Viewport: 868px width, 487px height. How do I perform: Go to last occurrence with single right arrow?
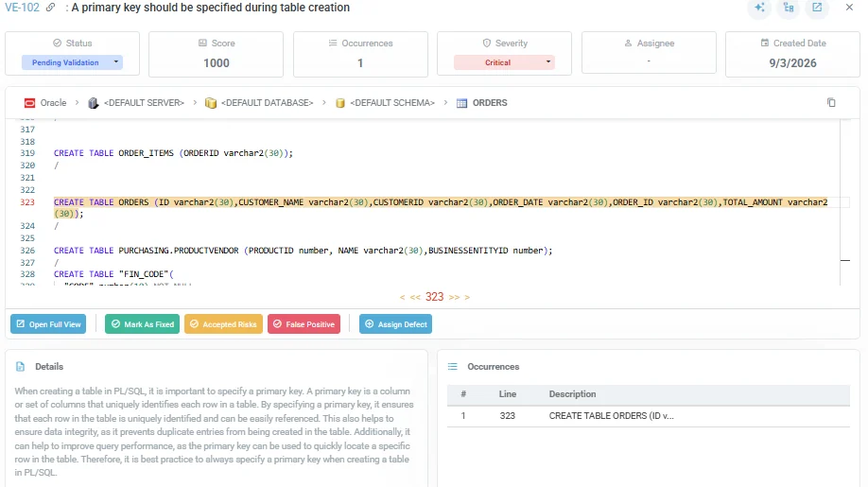[467, 297]
